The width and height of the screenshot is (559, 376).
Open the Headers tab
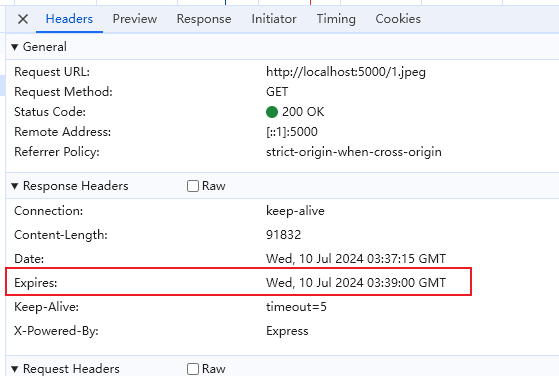click(x=69, y=19)
